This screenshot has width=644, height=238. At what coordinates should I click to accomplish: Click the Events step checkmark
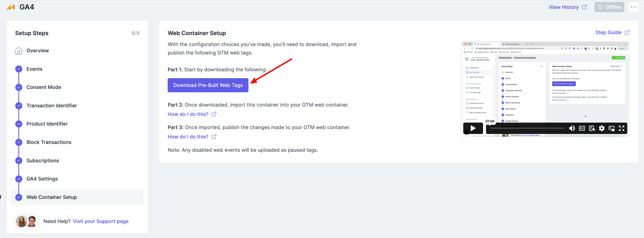[19, 69]
